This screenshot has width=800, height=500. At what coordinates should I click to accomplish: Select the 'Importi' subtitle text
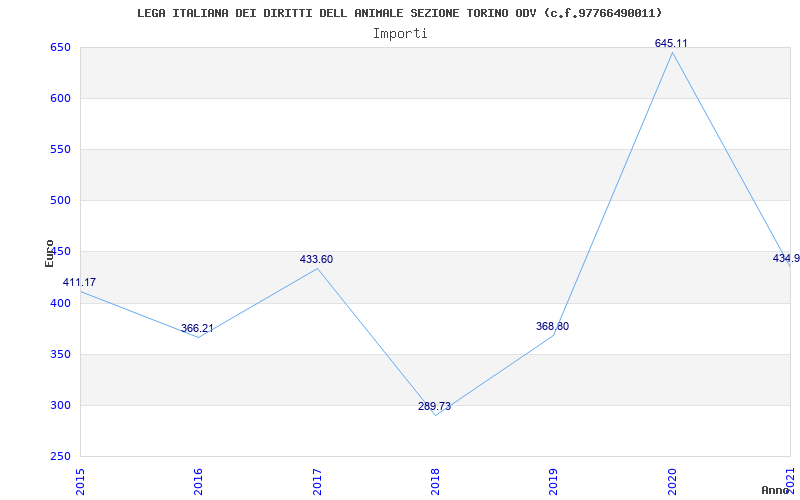[400, 34]
